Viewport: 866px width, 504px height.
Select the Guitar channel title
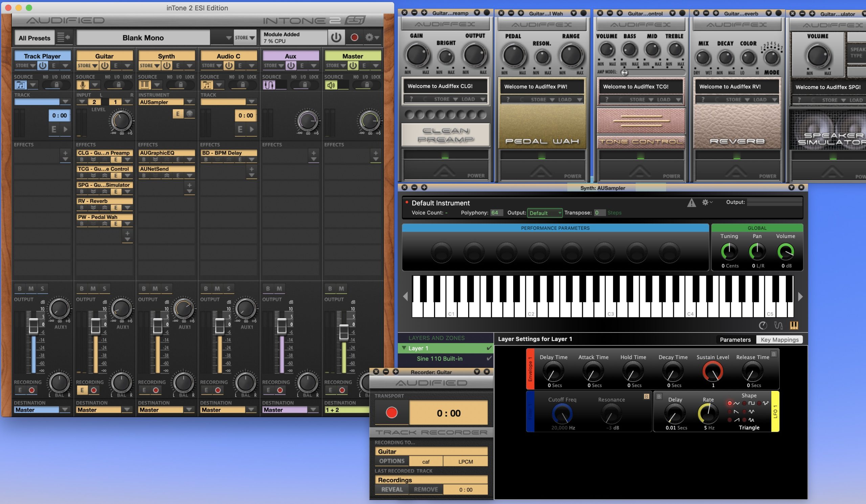click(104, 56)
